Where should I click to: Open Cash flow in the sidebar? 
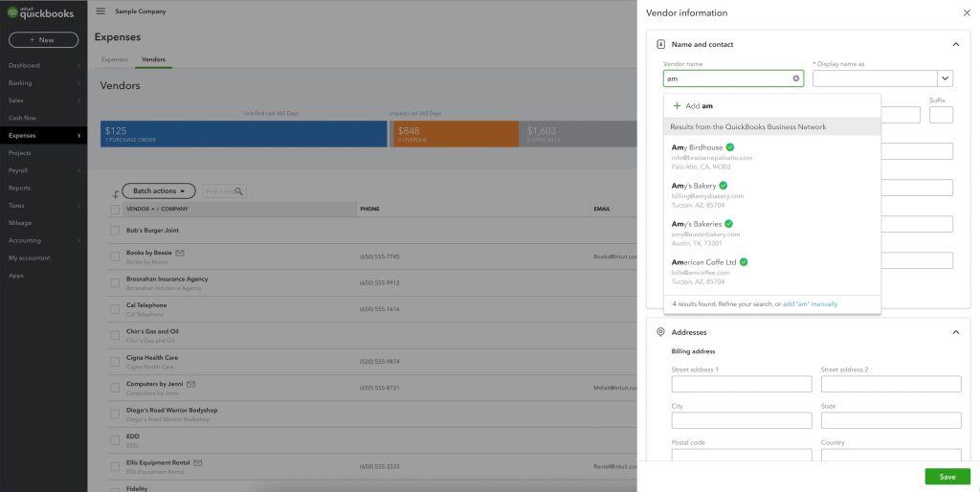[x=23, y=118]
